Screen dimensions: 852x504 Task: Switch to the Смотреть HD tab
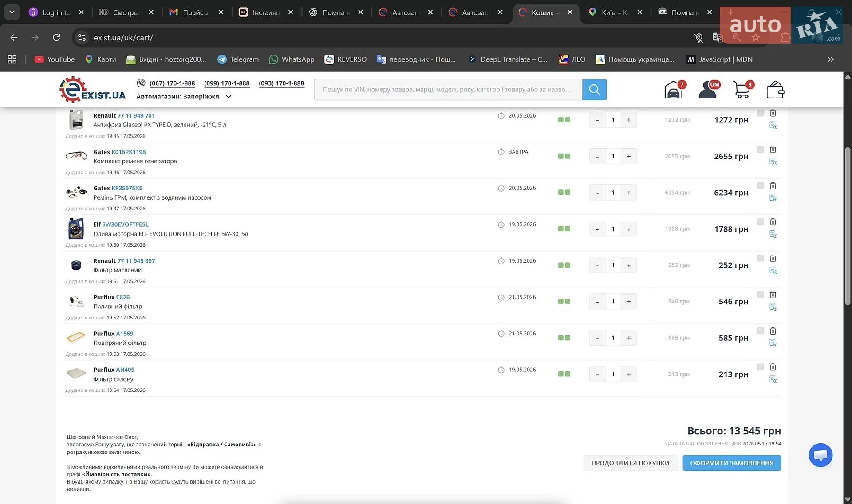click(126, 12)
